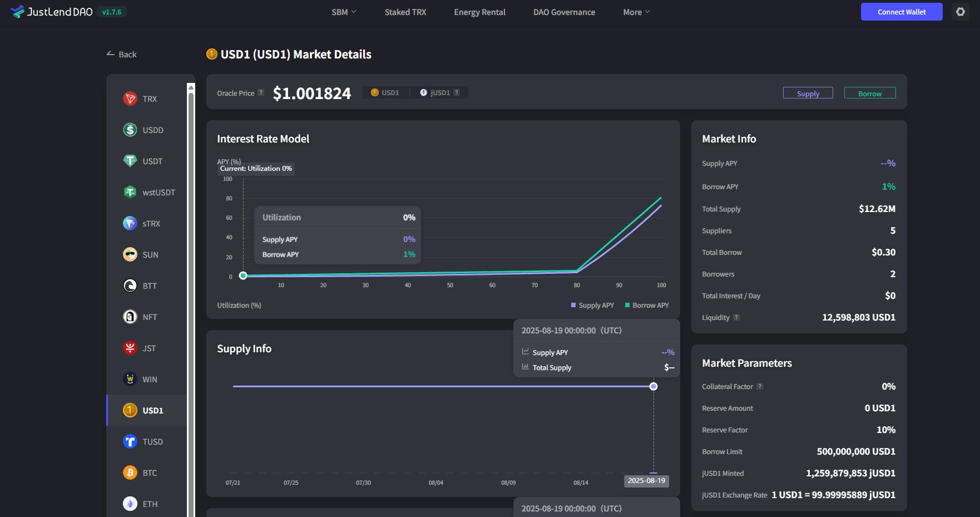Screen dimensions: 980x517
Task: Select the USDD token icon in sidebar
Action: (x=130, y=130)
